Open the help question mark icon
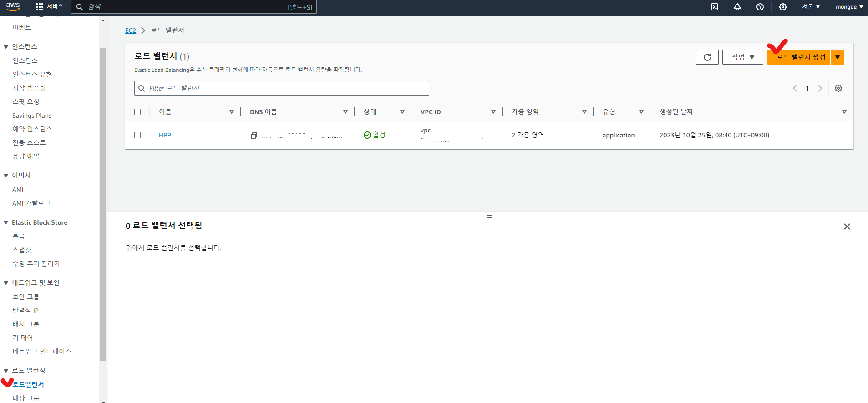Screen dimensions: 868x403 pyautogui.click(x=760, y=7)
